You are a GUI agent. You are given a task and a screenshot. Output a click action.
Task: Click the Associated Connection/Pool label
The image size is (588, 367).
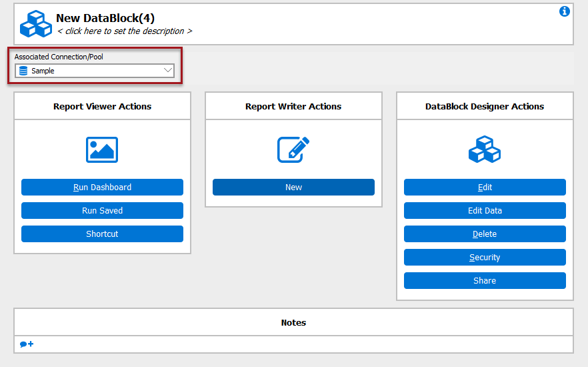[59, 57]
